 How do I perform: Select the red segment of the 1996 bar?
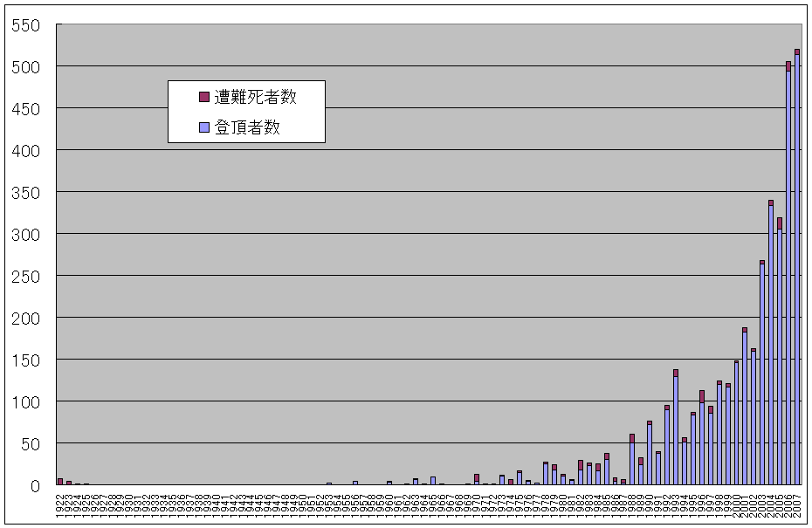pyautogui.click(x=702, y=396)
